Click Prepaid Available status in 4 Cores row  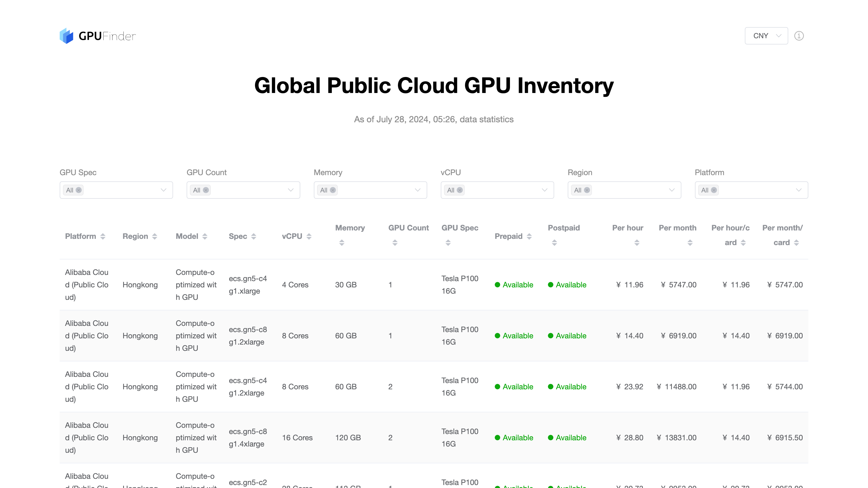[514, 285]
